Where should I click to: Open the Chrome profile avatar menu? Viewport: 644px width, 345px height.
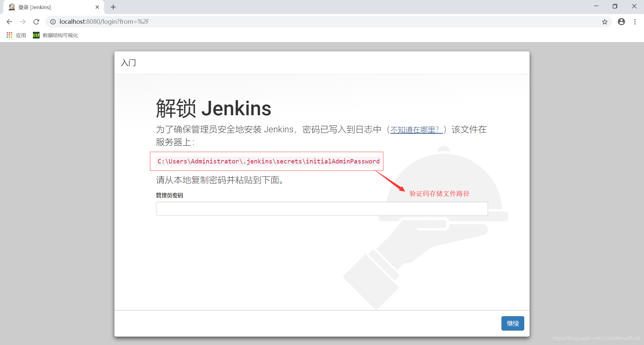coord(621,22)
